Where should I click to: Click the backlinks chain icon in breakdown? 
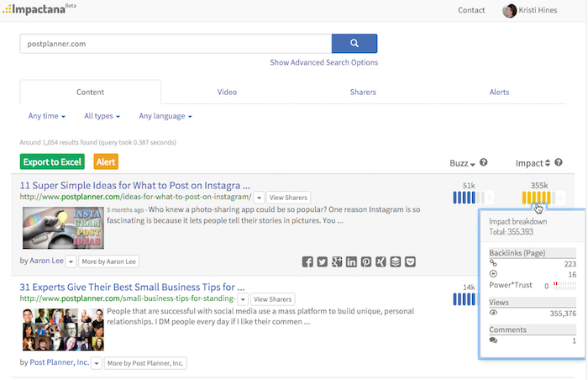pyautogui.click(x=493, y=263)
